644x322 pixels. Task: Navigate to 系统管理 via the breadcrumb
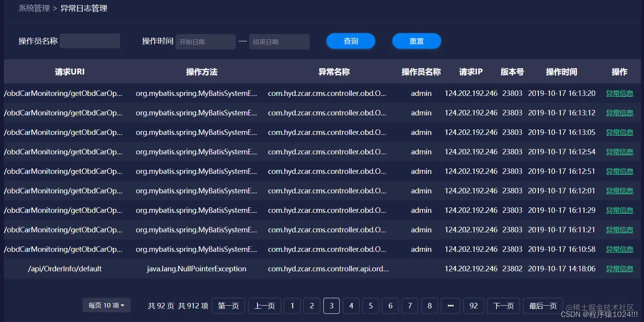click(33, 8)
